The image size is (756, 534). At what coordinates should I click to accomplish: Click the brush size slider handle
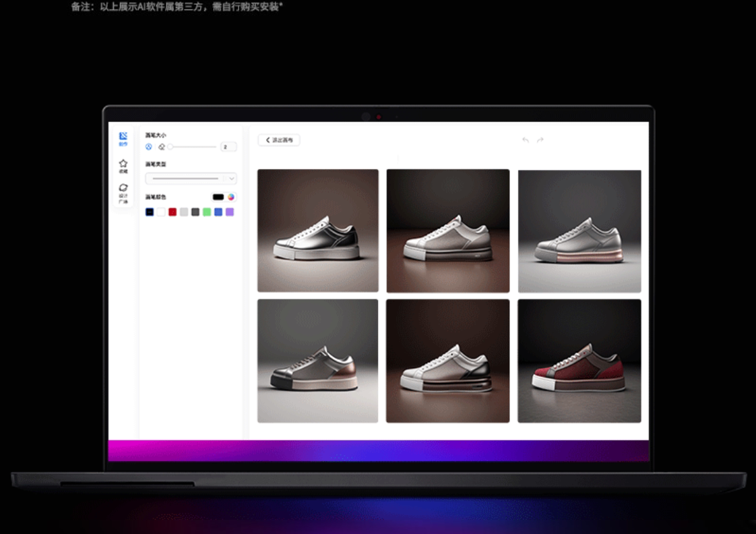tap(170, 146)
